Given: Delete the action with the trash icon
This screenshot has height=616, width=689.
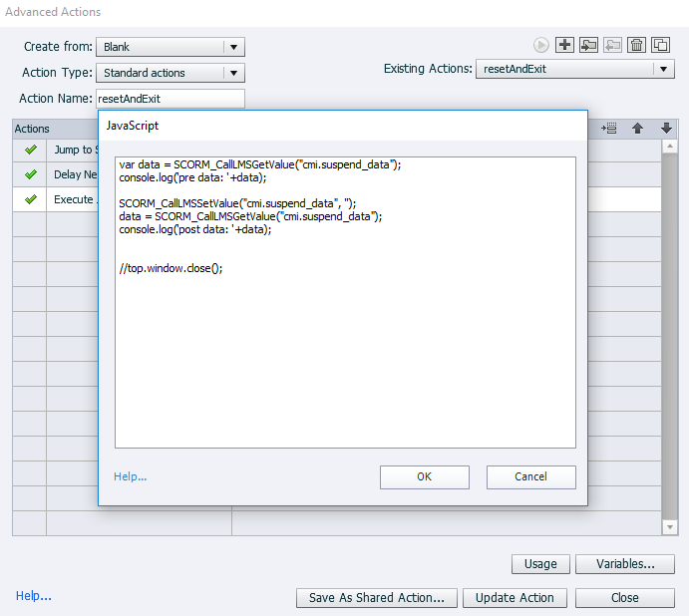Looking at the screenshot, I should tap(636, 45).
